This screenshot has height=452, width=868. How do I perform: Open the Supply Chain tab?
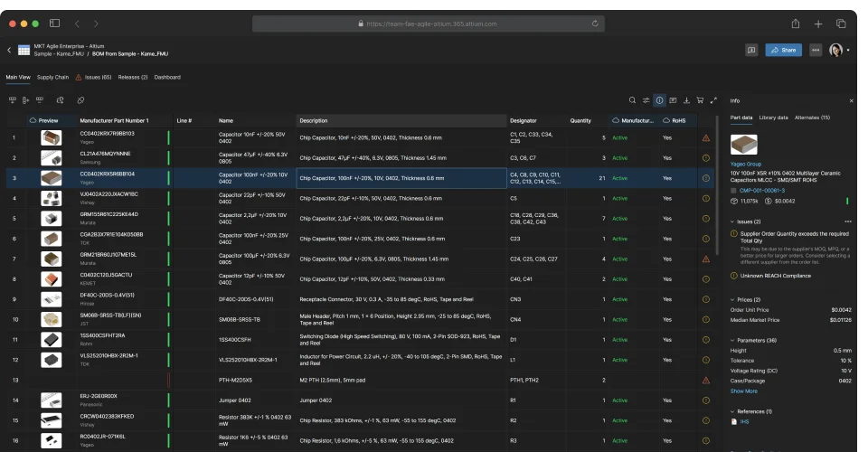coord(52,78)
